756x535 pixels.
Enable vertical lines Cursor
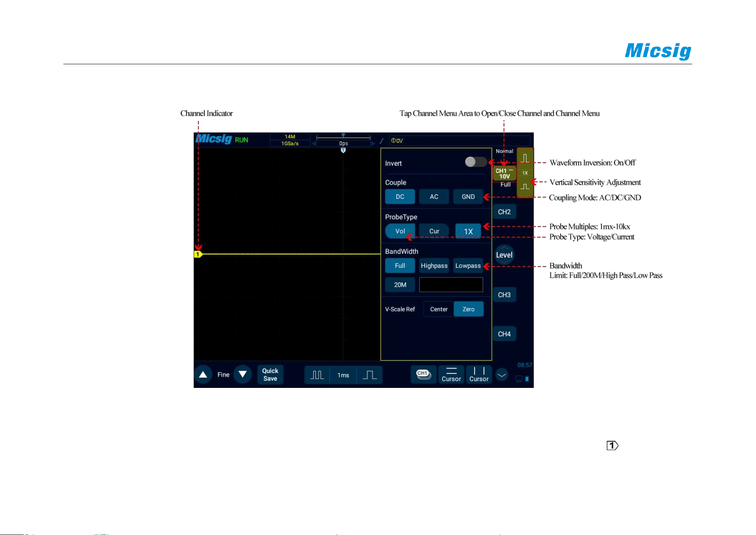[x=479, y=375]
